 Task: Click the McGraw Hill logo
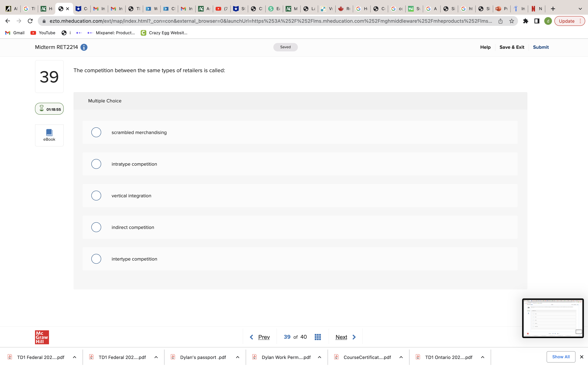pyautogui.click(x=42, y=337)
